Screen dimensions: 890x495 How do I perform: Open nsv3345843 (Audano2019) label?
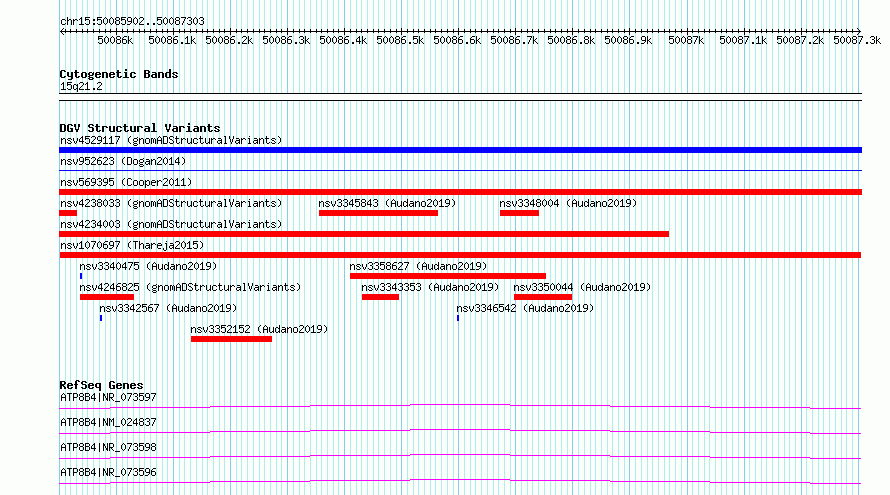(387, 203)
